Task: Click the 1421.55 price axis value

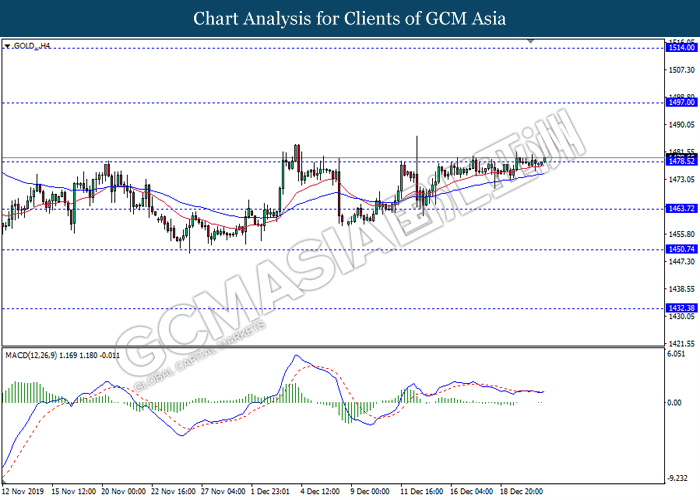Action: pyautogui.click(x=681, y=344)
